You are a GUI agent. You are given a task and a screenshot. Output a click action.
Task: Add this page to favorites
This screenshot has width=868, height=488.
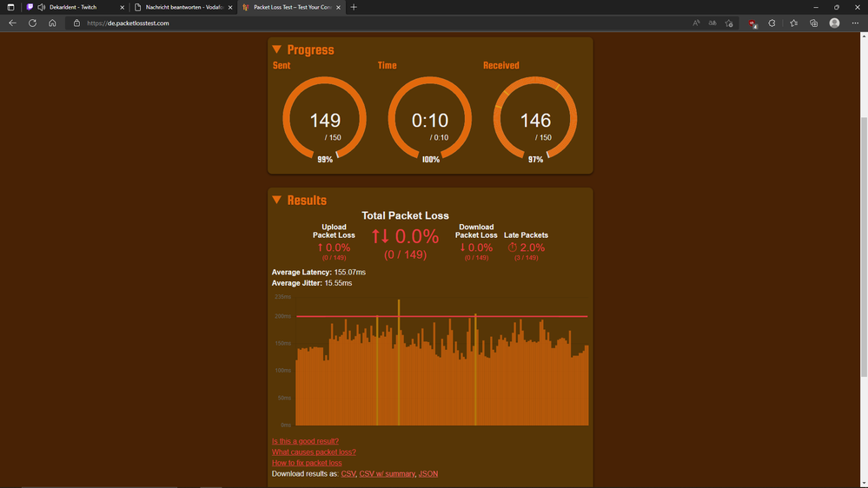[729, 23]
